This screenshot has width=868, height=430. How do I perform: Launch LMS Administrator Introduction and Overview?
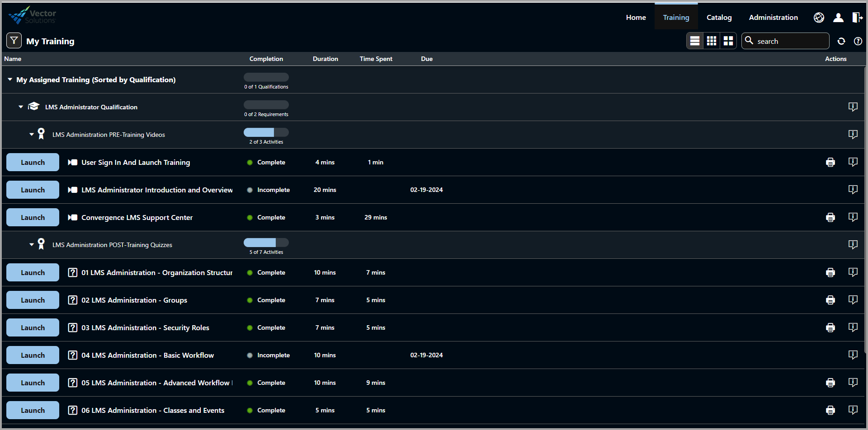(33, 190)
